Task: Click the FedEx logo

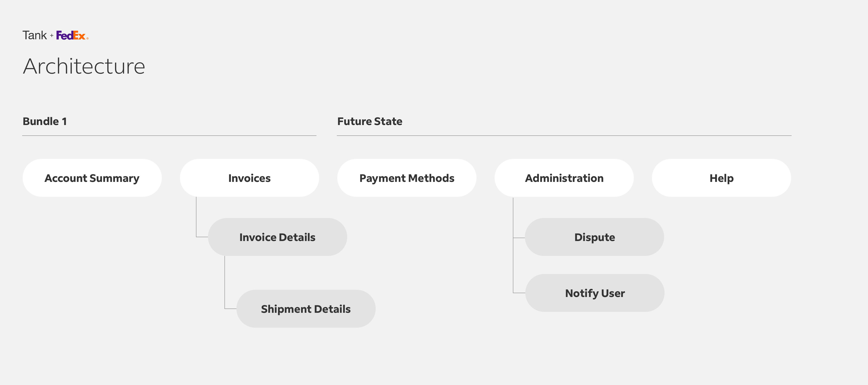Action: click(x=71, y=35)
